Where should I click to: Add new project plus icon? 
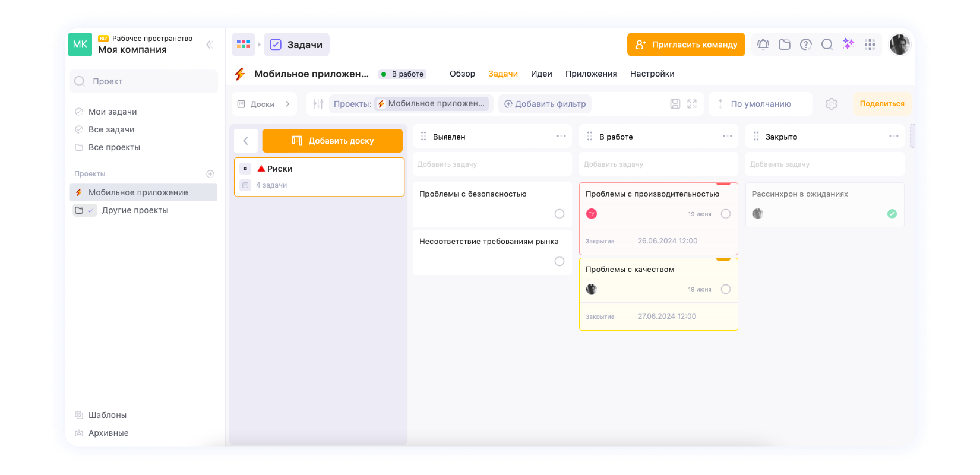point(210,174)
